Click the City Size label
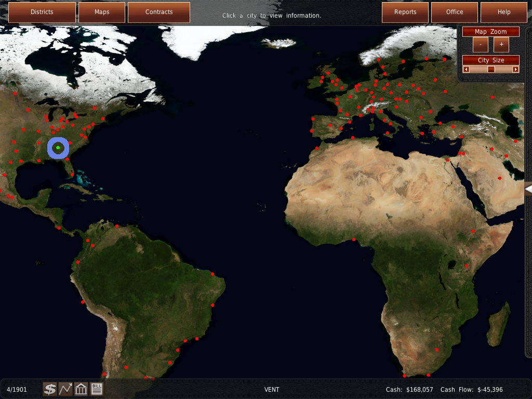The height and width of the screenshot is (399, 532). (491, 60)
